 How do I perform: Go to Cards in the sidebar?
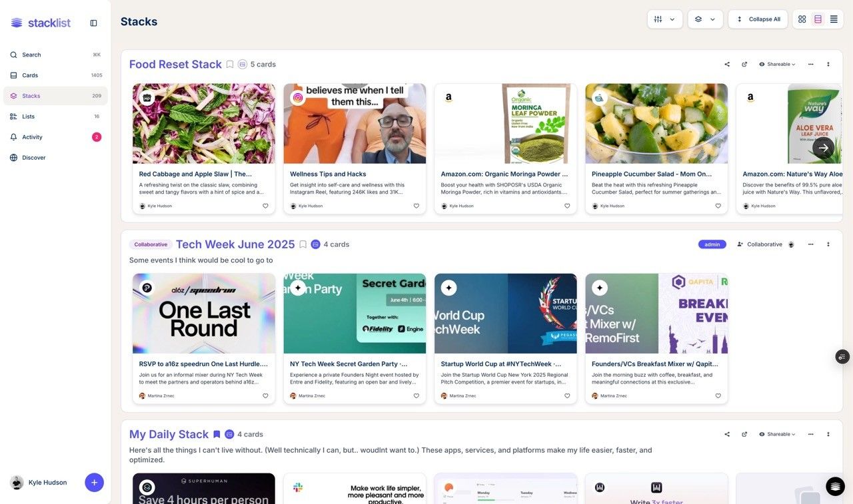[55, 75]
